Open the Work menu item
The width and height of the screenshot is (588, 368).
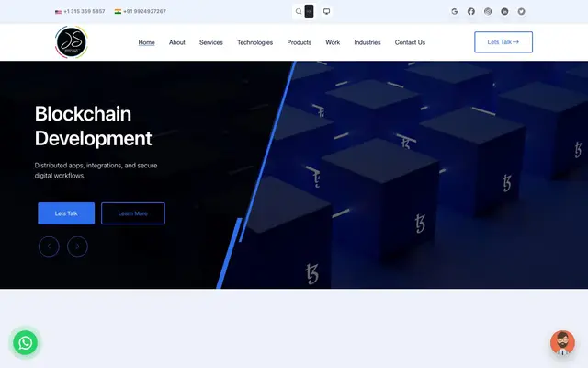[x=333, y=42]
